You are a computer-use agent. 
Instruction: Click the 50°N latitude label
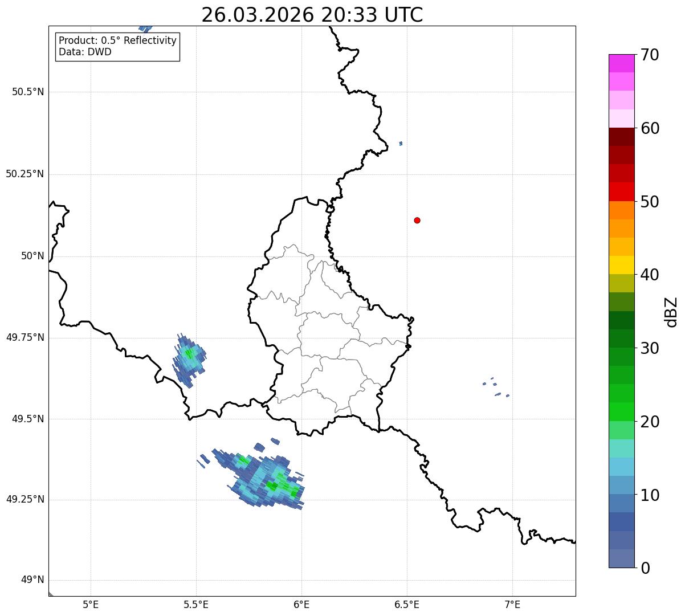click(x=32, y=256)
